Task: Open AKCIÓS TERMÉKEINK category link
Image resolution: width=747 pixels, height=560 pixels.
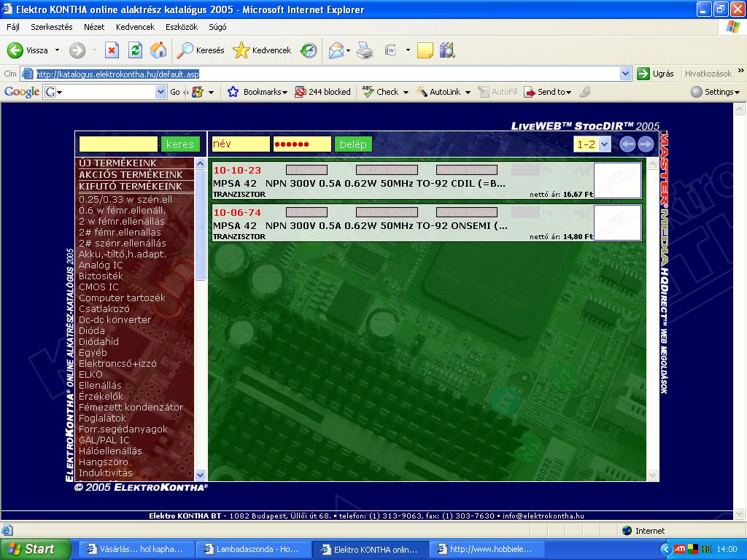Action: click(131, 174)
